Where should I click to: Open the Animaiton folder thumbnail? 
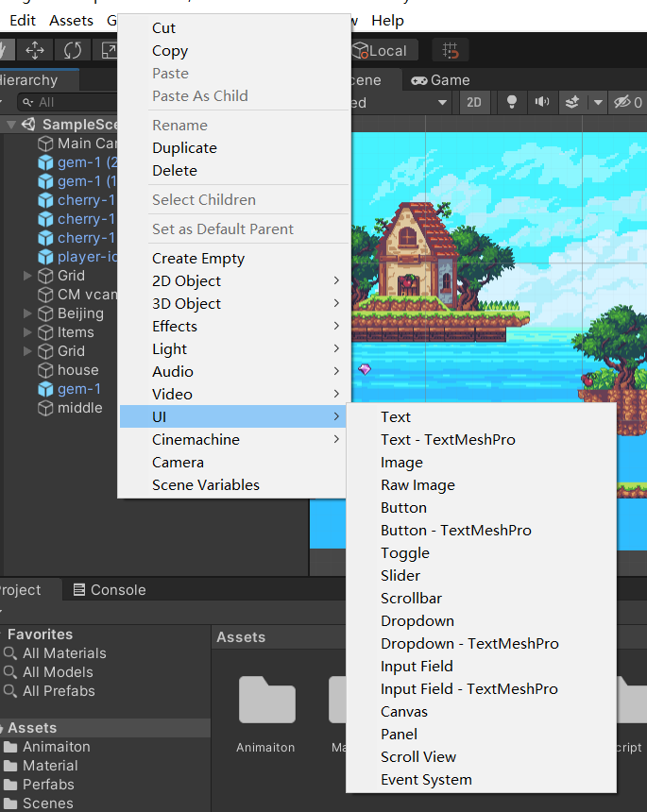(266, 701)
